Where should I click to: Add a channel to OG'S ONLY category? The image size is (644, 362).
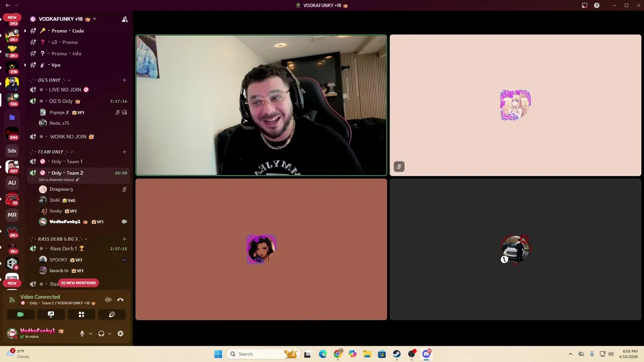[x=124, y=80]
